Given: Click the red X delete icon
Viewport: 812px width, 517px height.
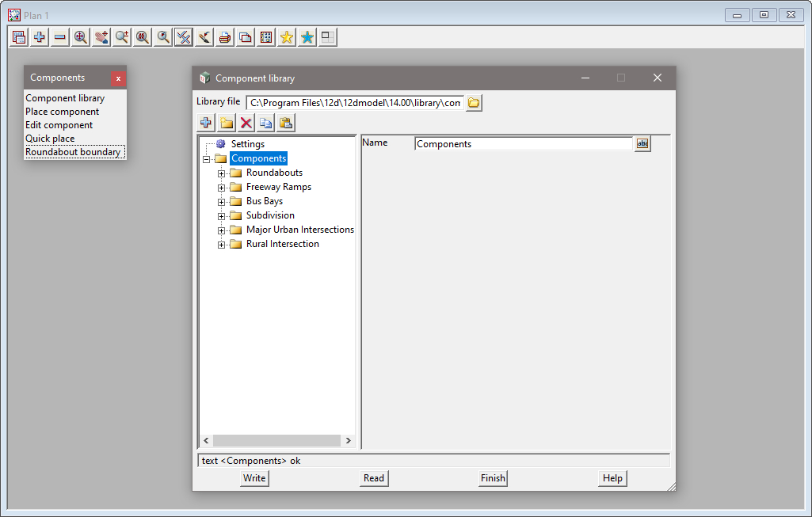Looking at the screenshot, I should coord(246,123).
